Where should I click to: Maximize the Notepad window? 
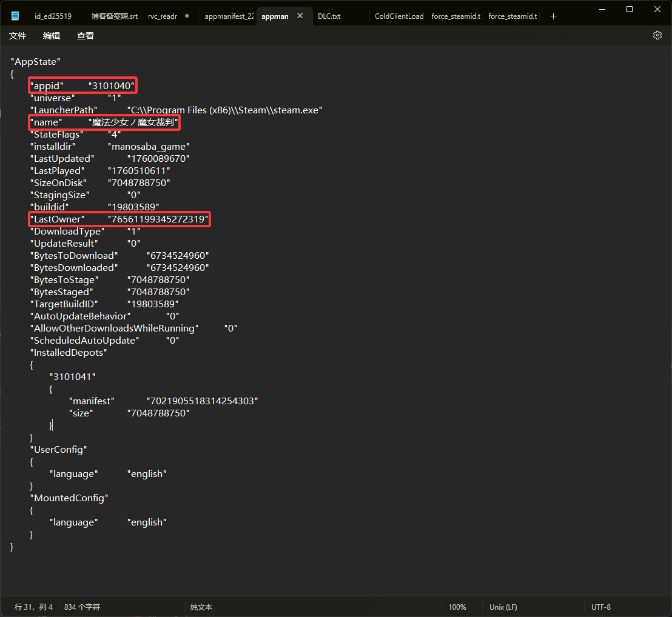point(630,9)
